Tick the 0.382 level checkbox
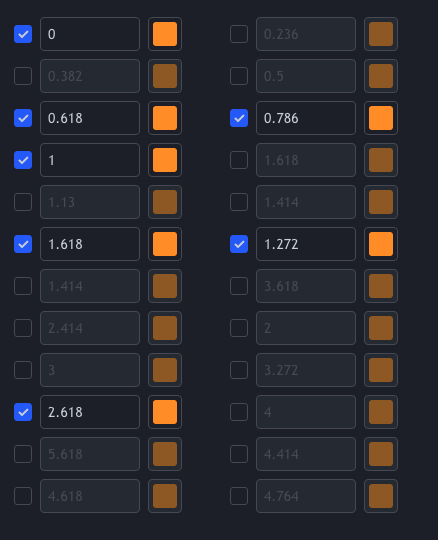Viewport: 438px width, 540px height. pyautogui.click(x=23, y=76)
